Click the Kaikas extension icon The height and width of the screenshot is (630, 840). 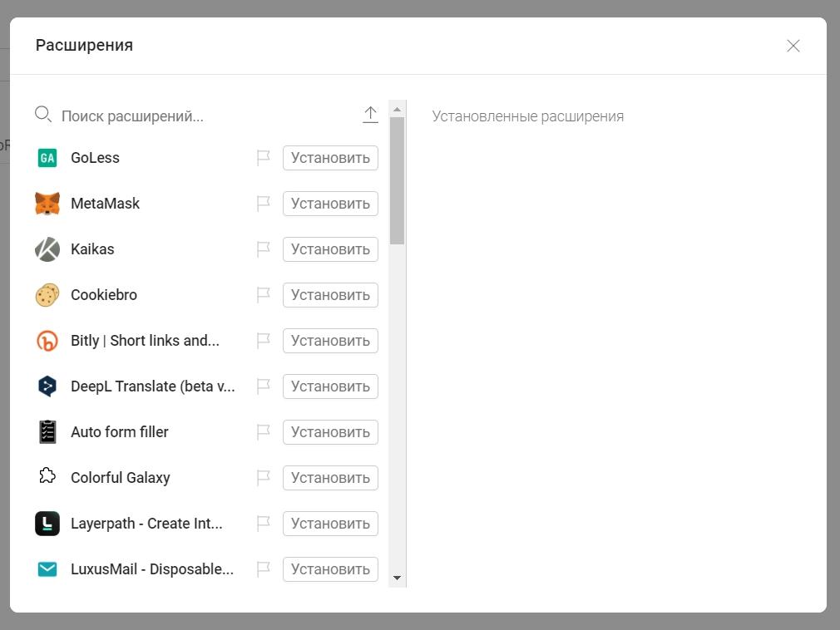47,249
